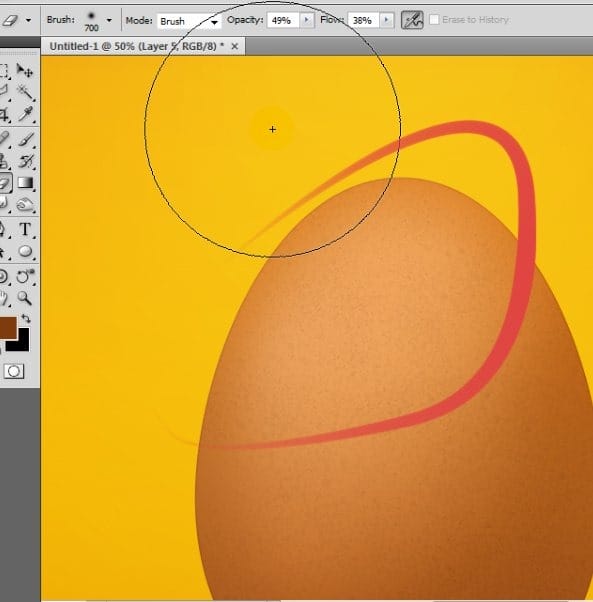Select the Zoom magnifier tool
593x602 pixels.
point(25,298)
